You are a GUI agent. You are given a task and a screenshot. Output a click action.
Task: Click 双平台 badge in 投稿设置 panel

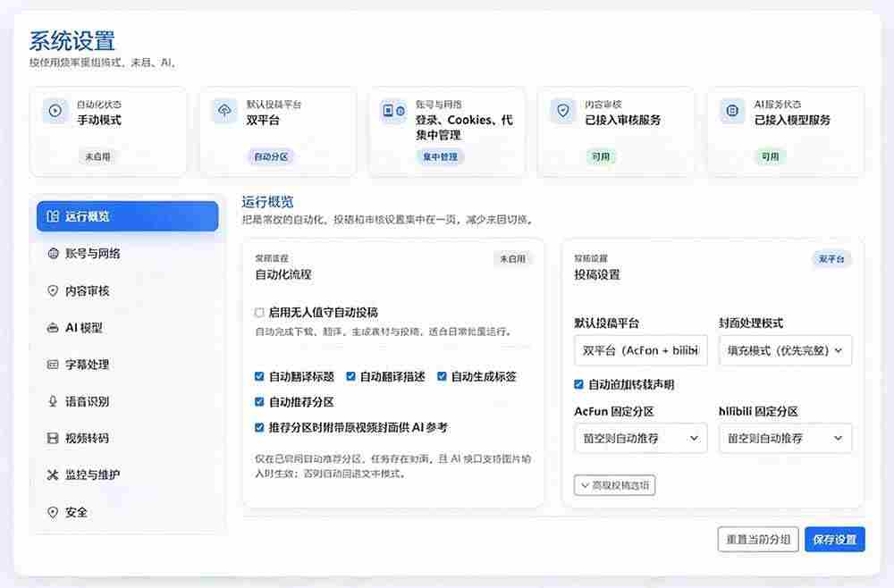click(x=831, y=259)
